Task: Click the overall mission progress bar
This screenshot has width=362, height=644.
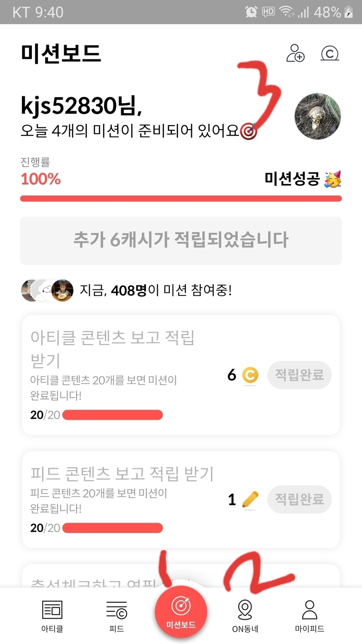Action: click(181, 199)
